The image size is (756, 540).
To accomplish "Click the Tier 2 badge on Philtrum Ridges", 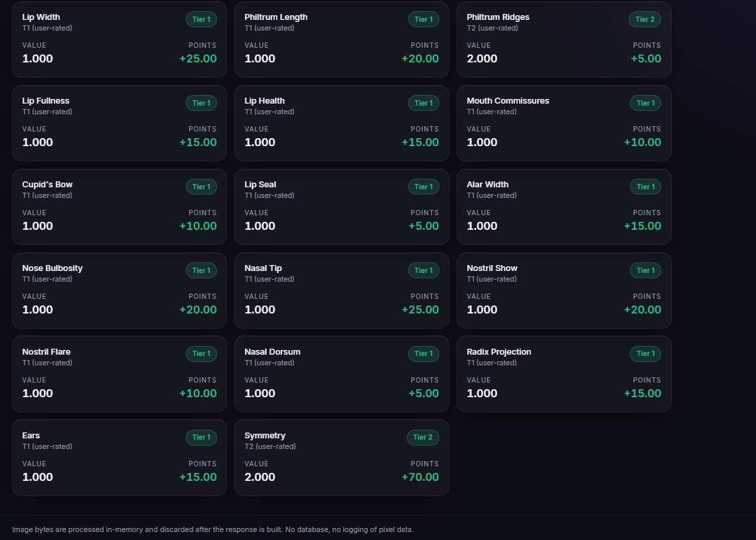I will [644, 19].
